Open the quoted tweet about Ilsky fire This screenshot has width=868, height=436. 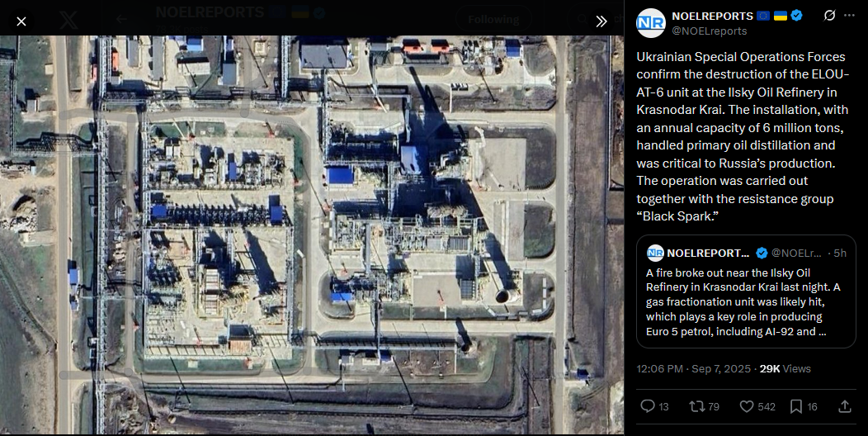coord(746,291)
